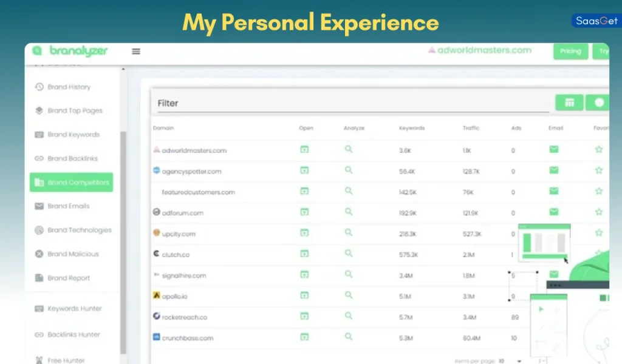The height and width of the screenshot is (364, 622).
Task: Open Keywords Hunter tool
Action: [68, 309]
